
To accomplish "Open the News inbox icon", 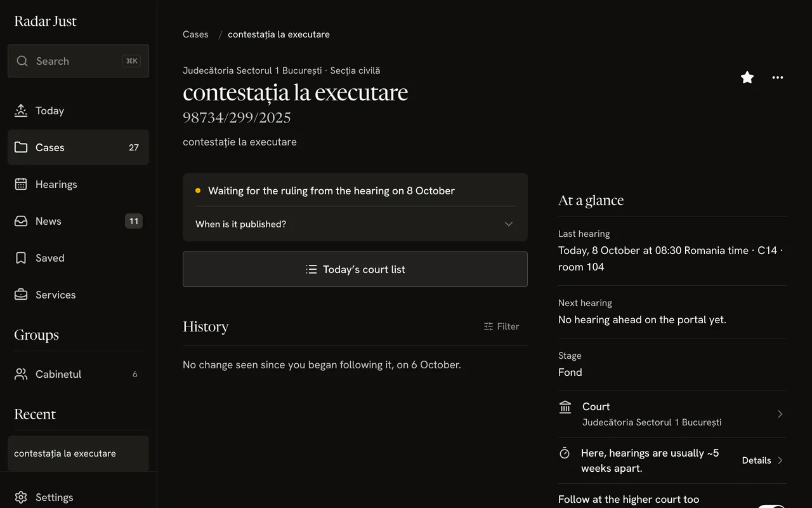I will [x=21, y=221].
